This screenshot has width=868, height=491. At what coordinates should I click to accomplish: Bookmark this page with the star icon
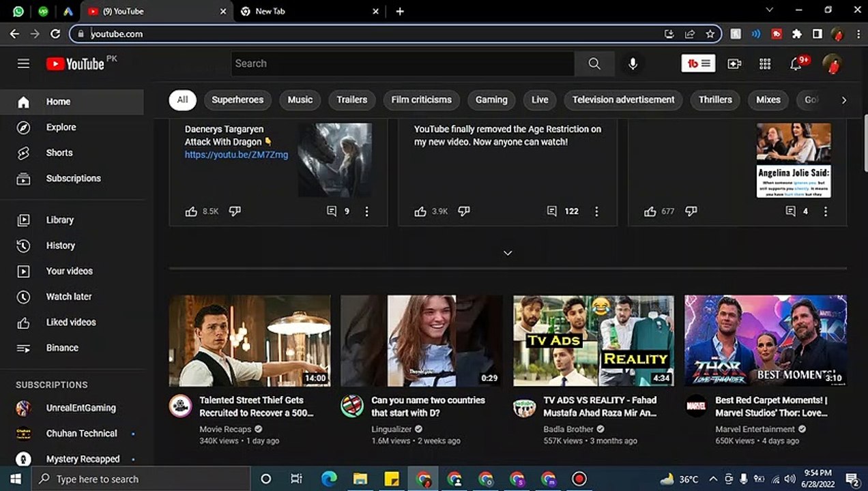click(x=710, y=33)
